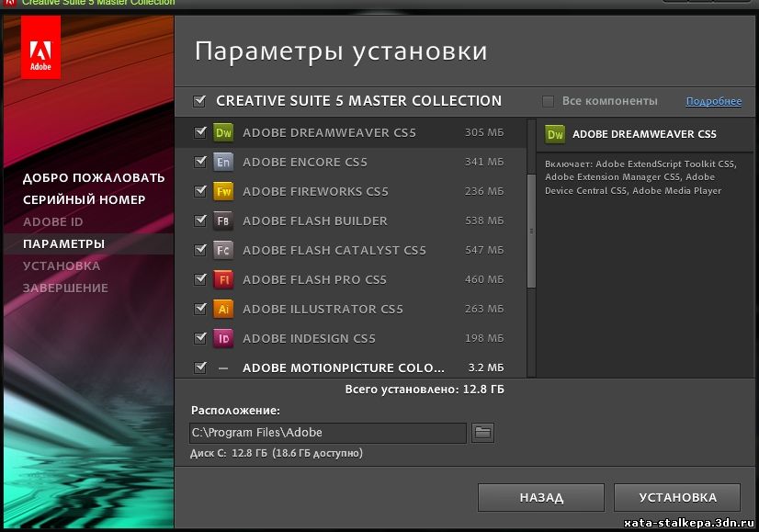This screenshot has height=532, width=759.
Task: Click the 3.2 МБ size value
Action: tap(486, 368)
